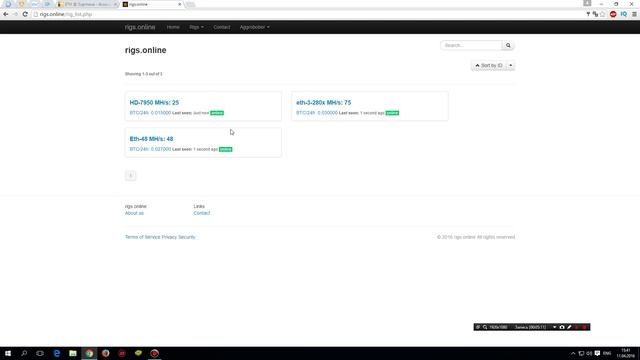Open the Contact navbar item

(x=222, y=27)
